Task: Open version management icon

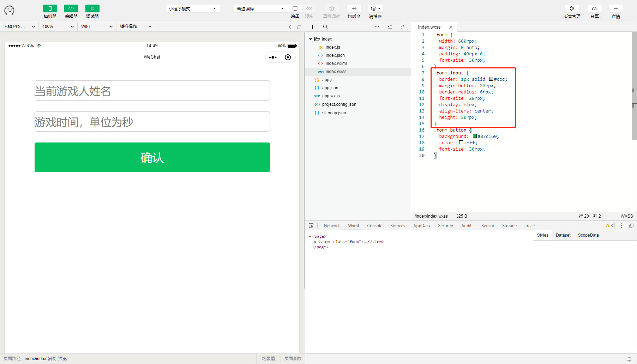Action: 572,8
